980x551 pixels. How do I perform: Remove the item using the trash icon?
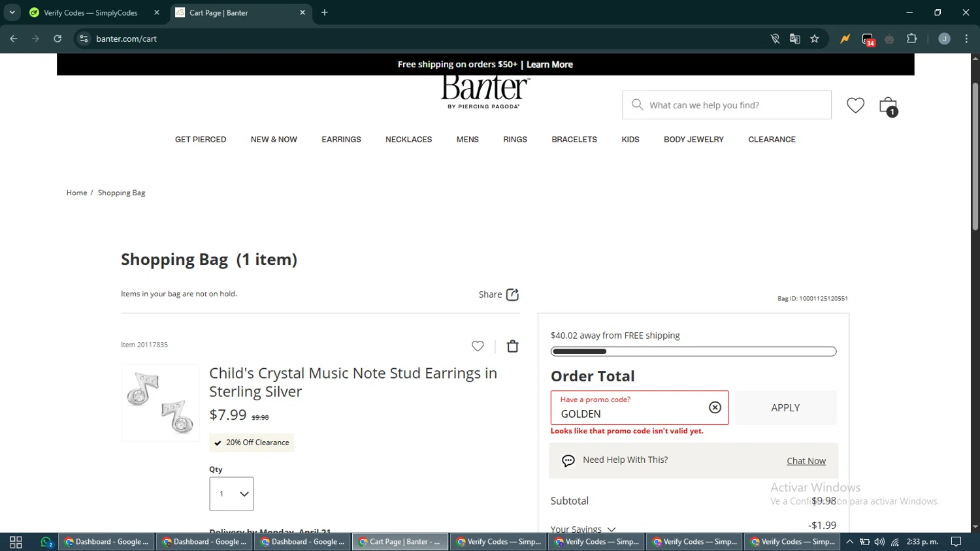[x=513, y=346]
